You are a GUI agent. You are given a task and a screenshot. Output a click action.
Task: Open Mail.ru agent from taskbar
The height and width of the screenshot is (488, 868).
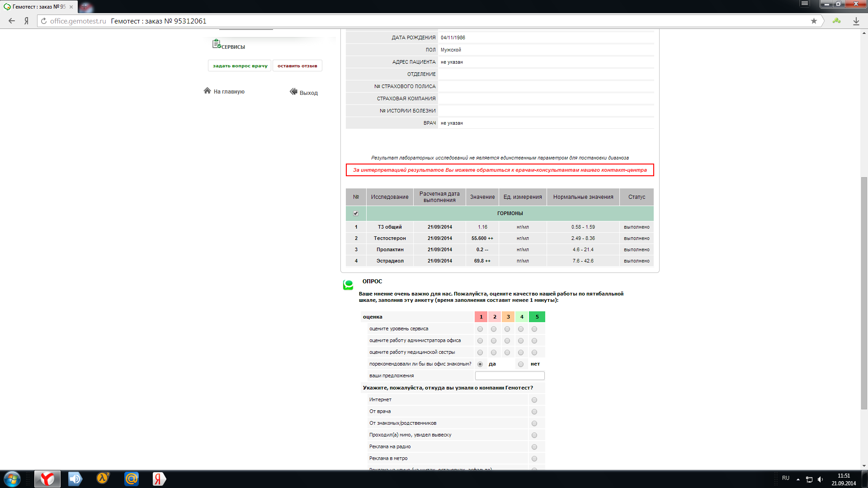(x=132, y=479)
